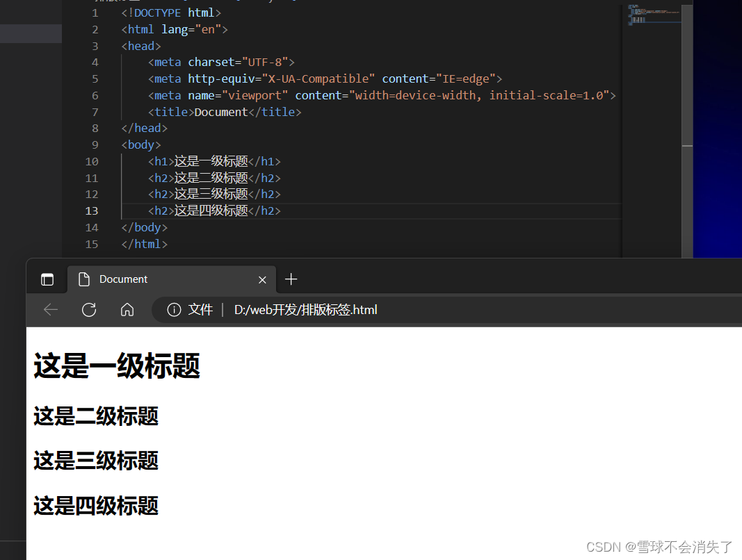742x560 pixels.
Task: Click the page file icon in Document tab
Action: (x=83, y=279)
